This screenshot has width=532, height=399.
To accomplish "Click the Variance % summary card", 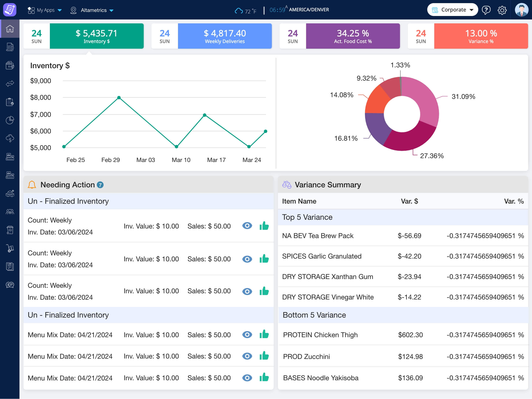I will pos(481,36).
